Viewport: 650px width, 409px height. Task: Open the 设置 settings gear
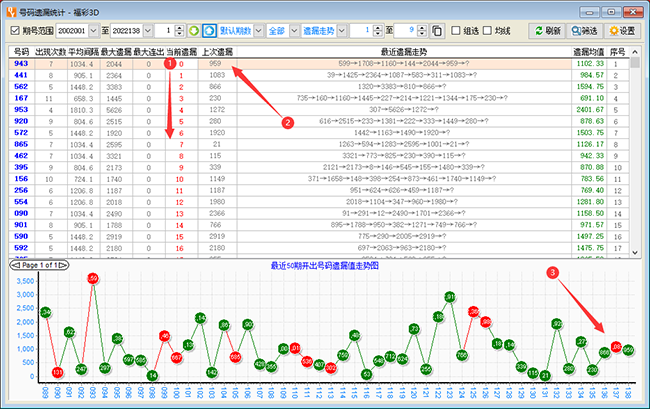[620, 31]
